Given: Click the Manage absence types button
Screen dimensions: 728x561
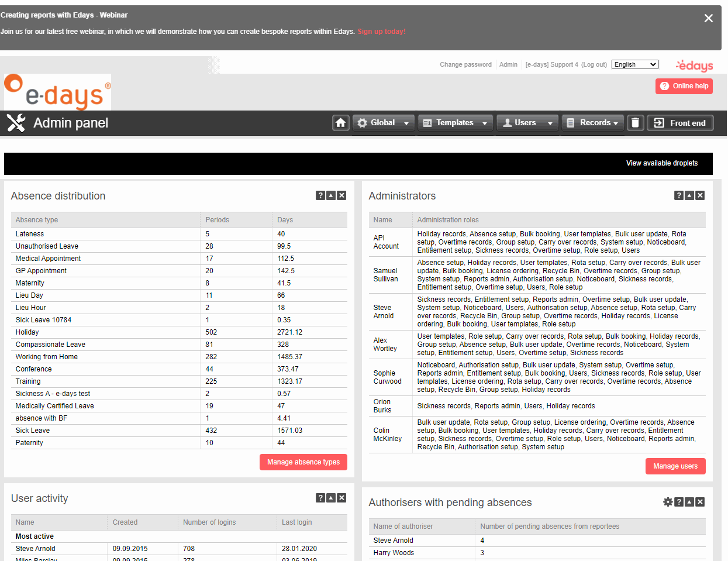Looking at the screenshot, I should point(303,462).
